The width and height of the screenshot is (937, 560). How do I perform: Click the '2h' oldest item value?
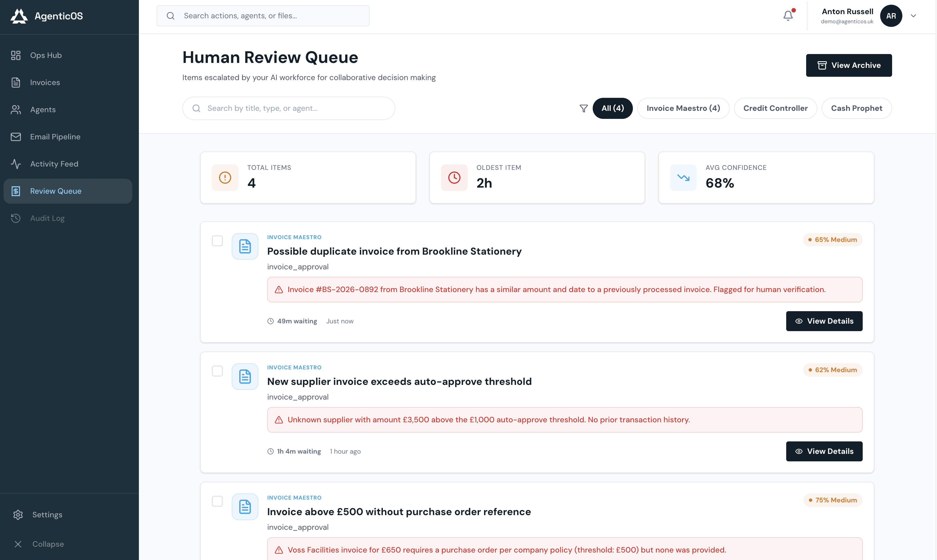484,183
